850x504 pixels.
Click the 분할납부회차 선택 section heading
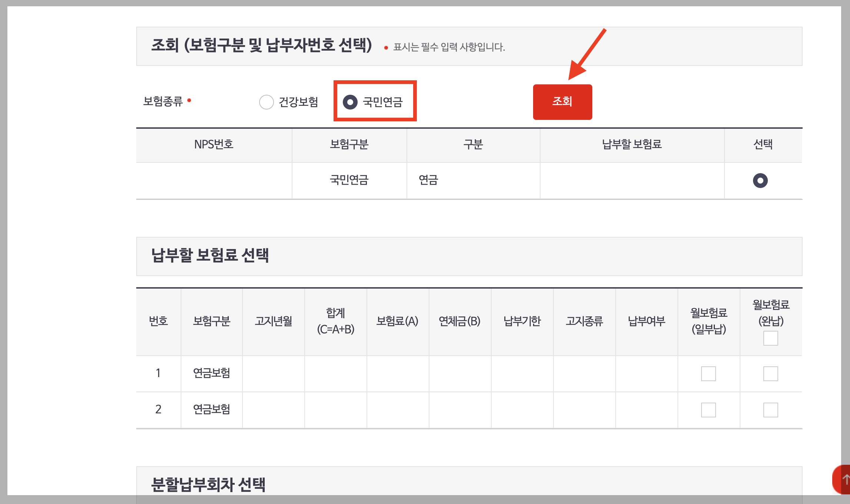point(208,484)
